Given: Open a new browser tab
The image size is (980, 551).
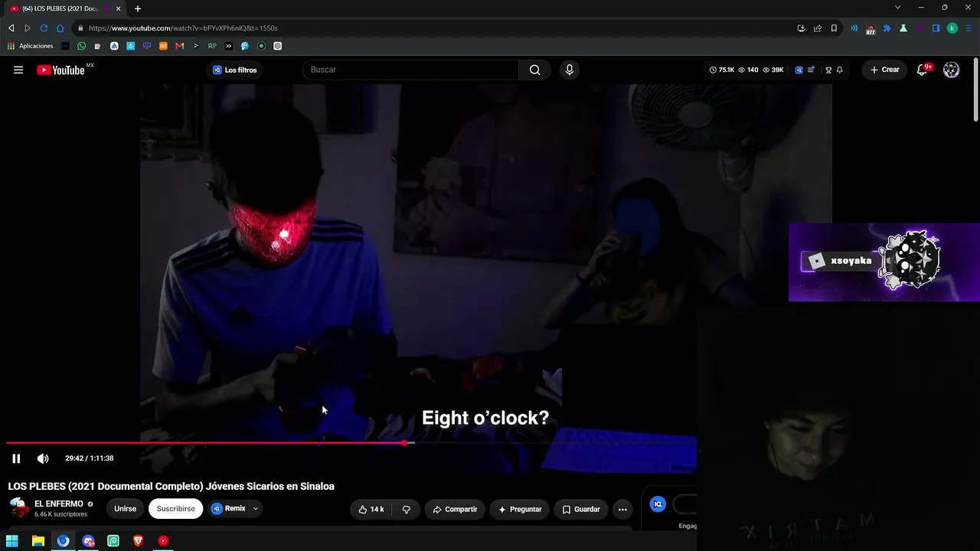Looking at the screenshot, I should [138, 8].
